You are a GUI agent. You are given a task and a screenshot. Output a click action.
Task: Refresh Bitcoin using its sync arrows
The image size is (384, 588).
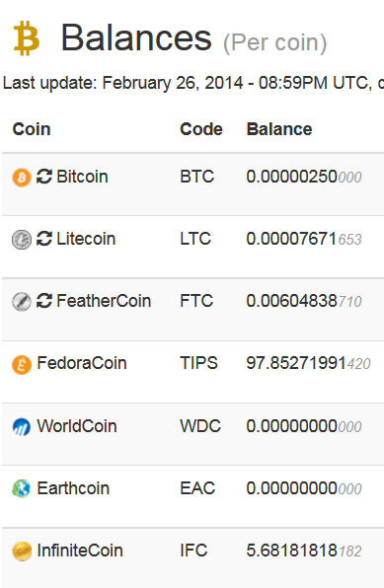(44, 177)
